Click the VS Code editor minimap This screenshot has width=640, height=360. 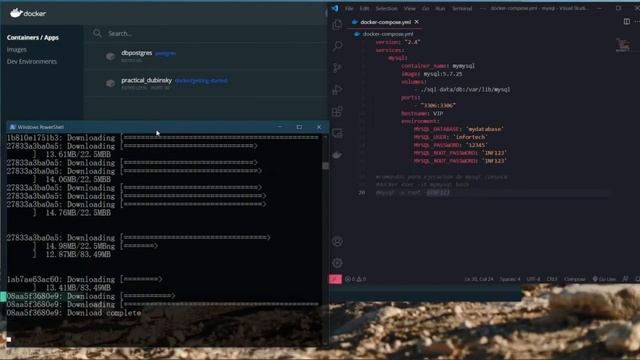[x=623, y=45]
